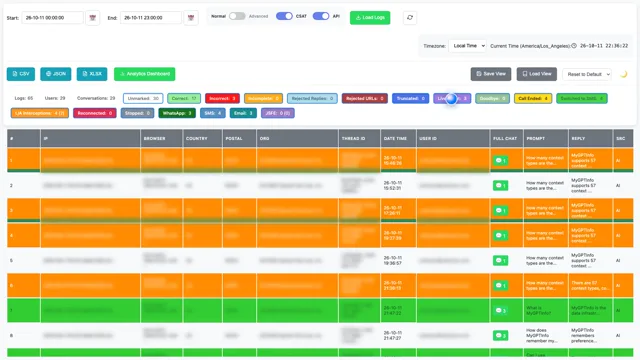Open full chat for row 3
This screenshot has width=640, height=360.
500,210
